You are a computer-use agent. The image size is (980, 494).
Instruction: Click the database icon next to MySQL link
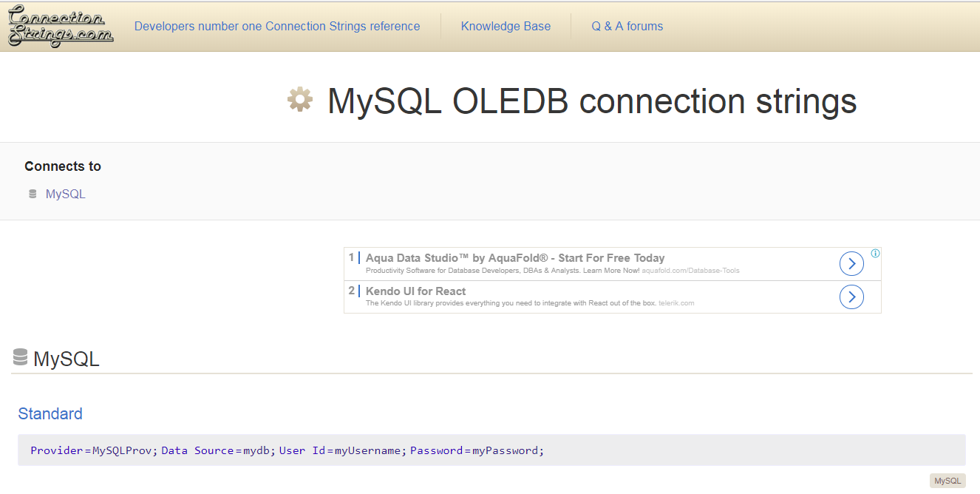(x=33, y=194)
